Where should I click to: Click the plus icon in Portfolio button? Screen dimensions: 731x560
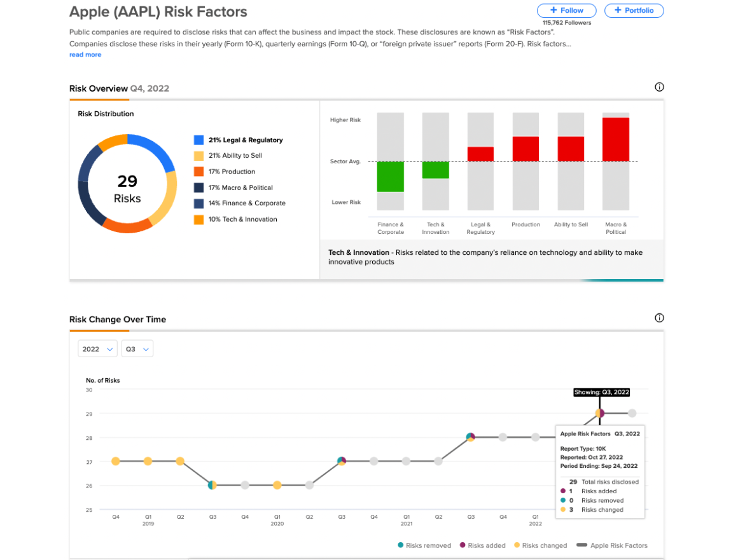click(x=618, y=10)
